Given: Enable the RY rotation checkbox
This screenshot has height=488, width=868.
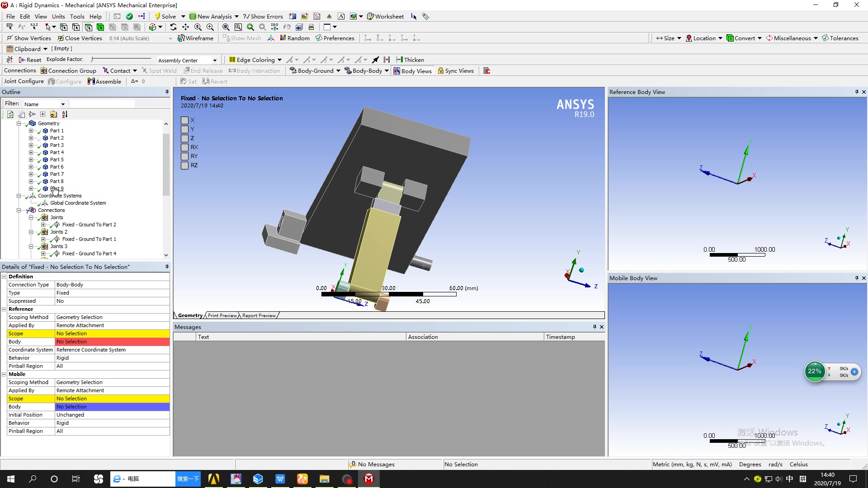Looking at the screenshot, I should pyautogui.click(x=184, y=156).
